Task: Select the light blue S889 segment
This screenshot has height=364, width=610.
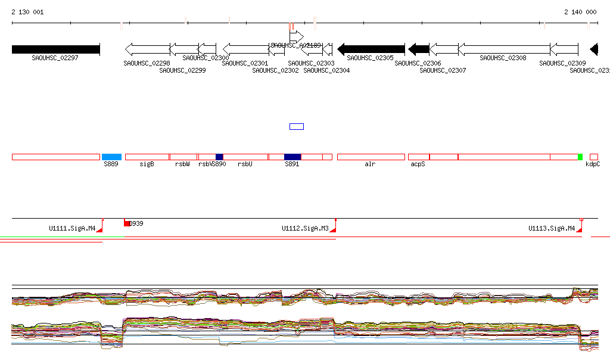Action: click(111, 157)
